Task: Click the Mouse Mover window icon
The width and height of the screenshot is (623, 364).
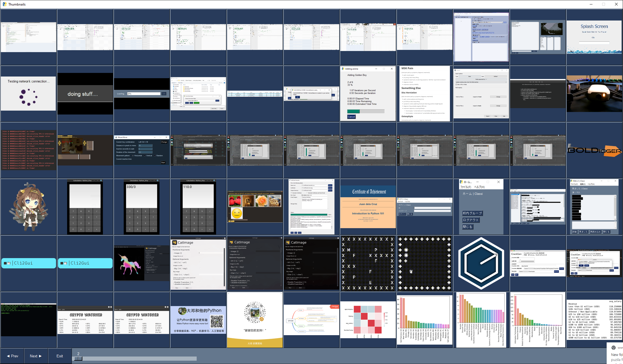Action: 116,137
